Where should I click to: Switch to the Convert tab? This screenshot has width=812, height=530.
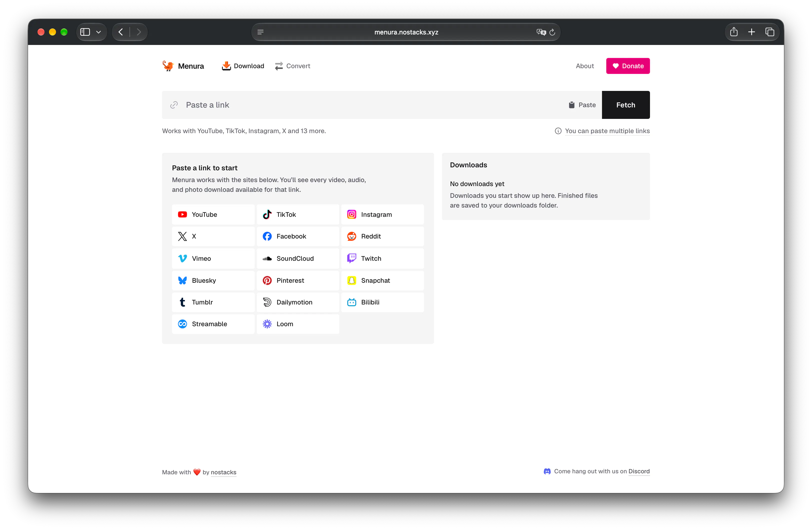[293, 66]
